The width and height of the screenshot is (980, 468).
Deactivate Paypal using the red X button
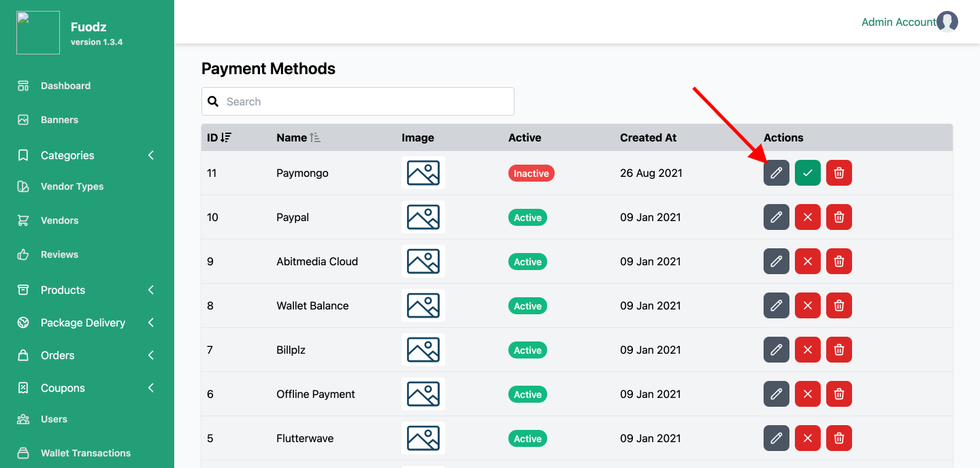807,218
